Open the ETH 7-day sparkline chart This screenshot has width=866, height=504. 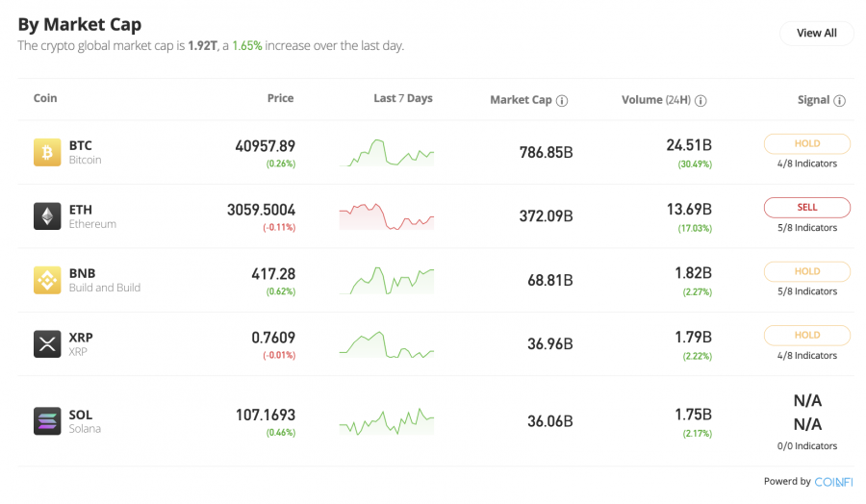tap(387, 216)
